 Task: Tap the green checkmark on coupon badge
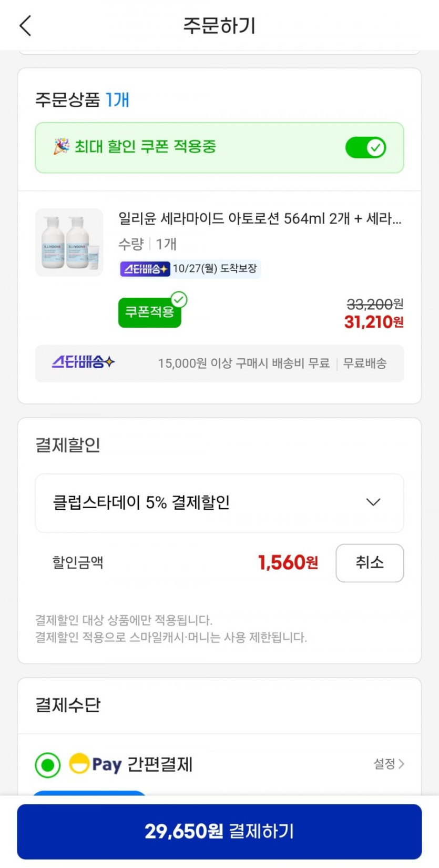[179, 300]
